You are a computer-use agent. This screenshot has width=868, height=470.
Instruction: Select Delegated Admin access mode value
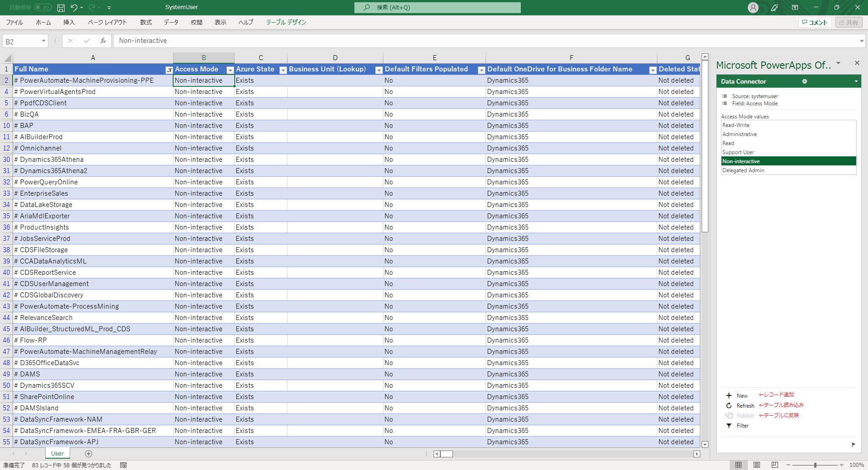pyautogui.click(x=788, y=170)
